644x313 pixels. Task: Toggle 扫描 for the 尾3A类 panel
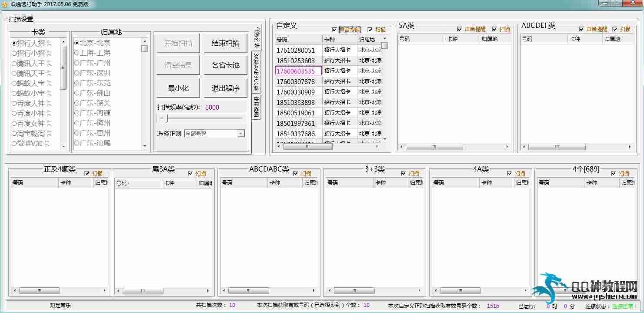pos(197,173)
